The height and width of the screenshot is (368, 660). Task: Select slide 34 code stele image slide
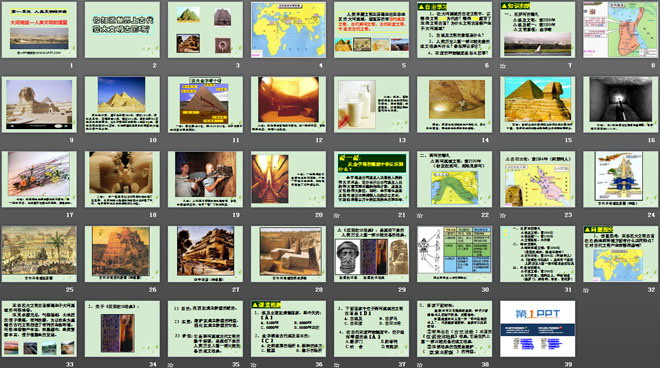122,329
